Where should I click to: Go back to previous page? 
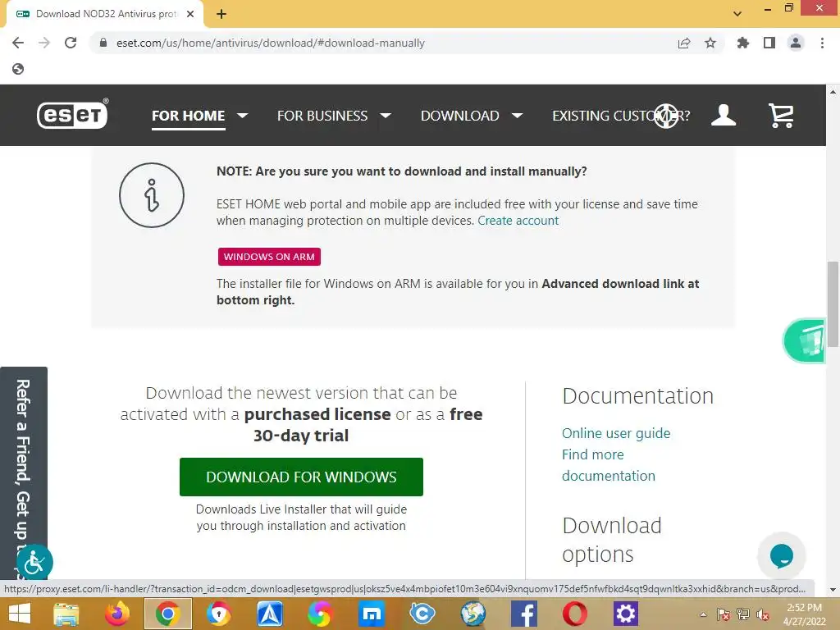(18, 43)
